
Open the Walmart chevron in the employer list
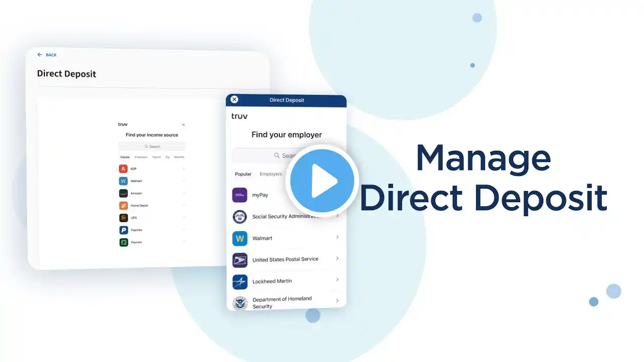coord(337,237)
